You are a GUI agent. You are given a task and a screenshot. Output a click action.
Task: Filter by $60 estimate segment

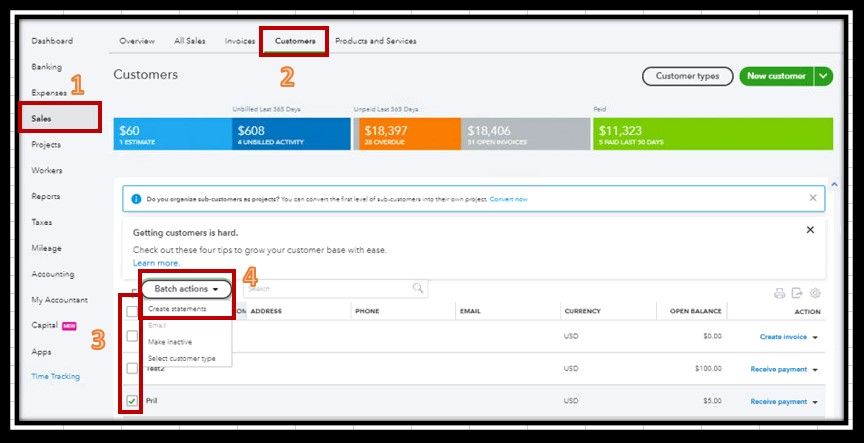coord(172,134)
